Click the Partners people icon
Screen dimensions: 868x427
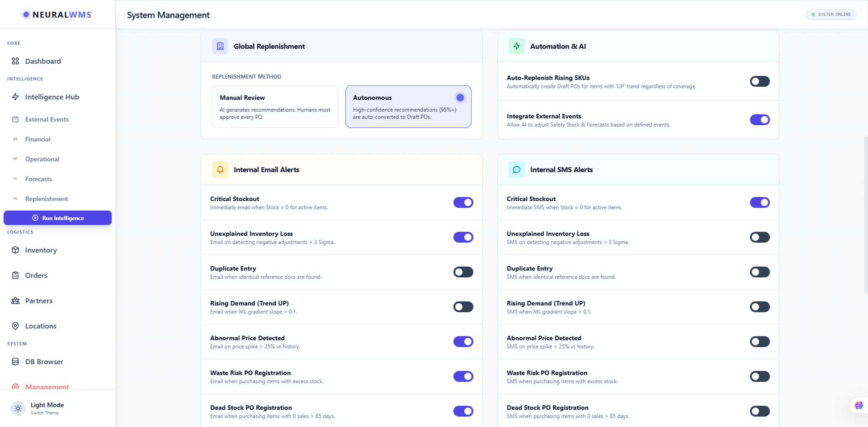pos(15,301)
